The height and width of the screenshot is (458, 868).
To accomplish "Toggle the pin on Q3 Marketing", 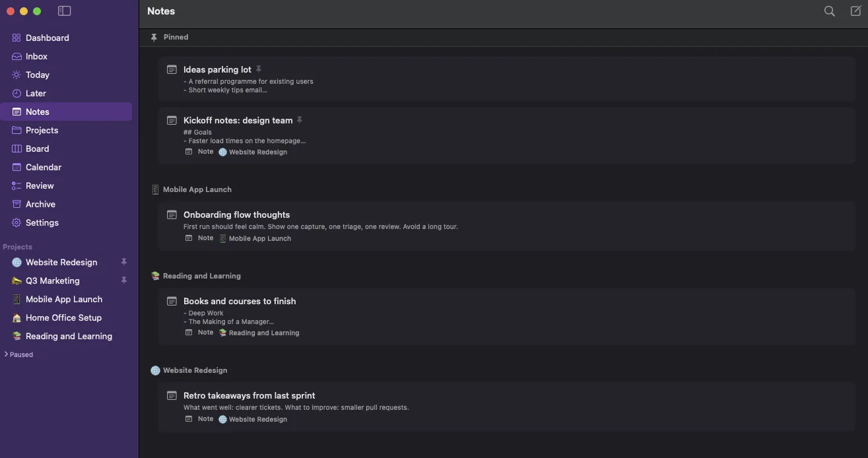I will [123, 280].
